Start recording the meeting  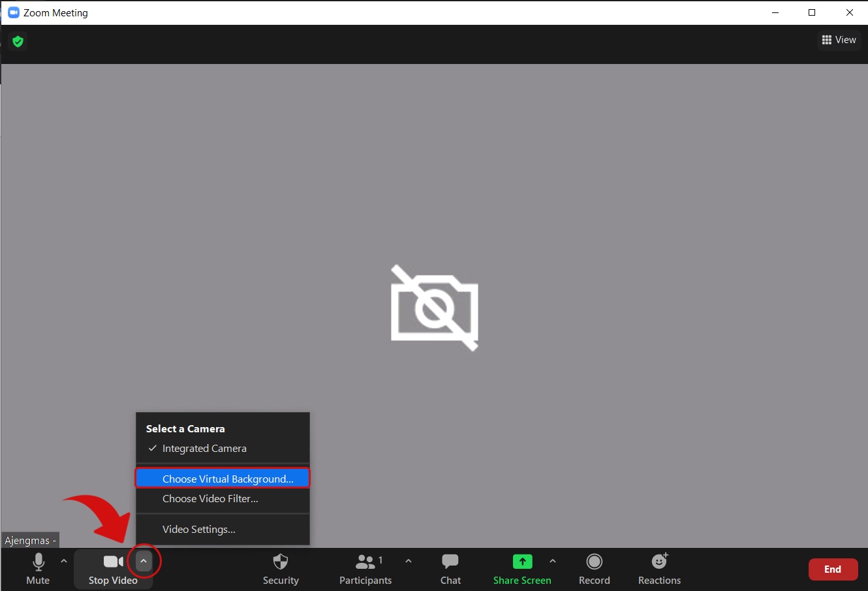click(x=594, y=568)
